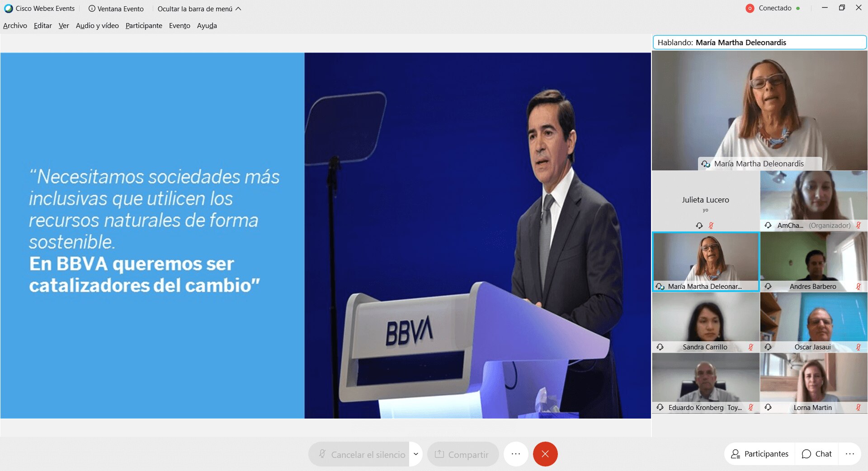This screenshot has height=471, width=868.
Task: Open panel options ellipsis beside Chat
Action: [x=850, y=454]
